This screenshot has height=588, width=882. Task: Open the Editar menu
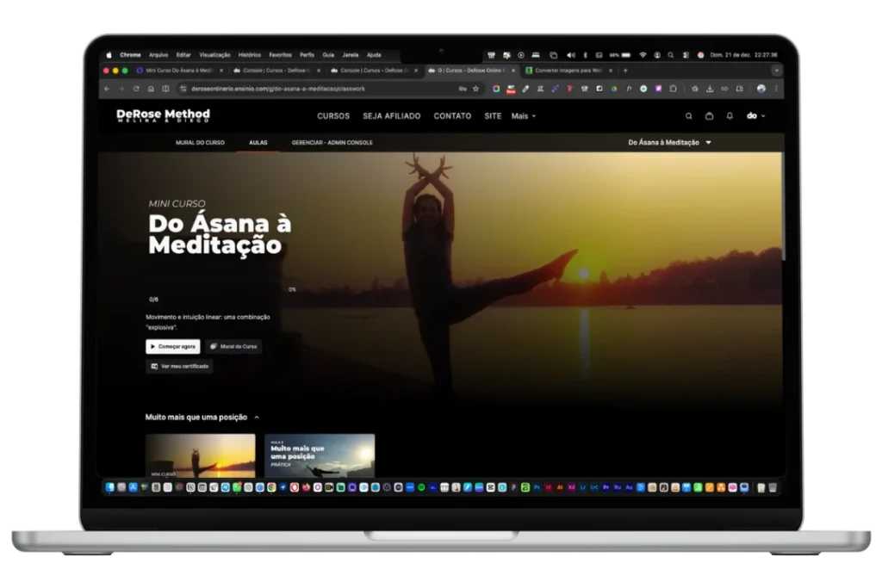tap(183, 55)
